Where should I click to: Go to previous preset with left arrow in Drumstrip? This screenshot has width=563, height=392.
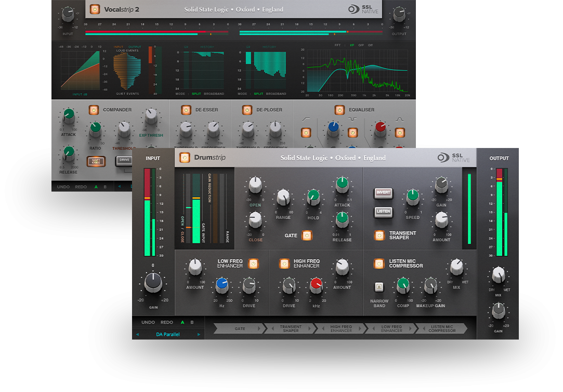[137, 334]
